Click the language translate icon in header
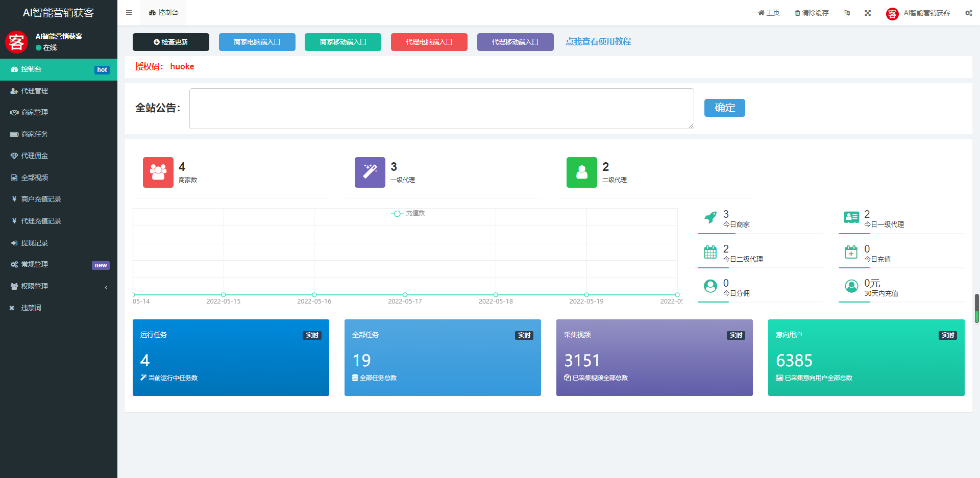 pos(847,13)
